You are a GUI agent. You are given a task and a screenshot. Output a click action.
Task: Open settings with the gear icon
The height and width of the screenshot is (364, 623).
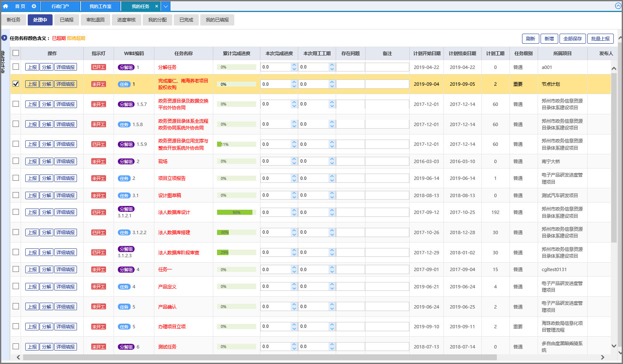(x=34, y=6)
